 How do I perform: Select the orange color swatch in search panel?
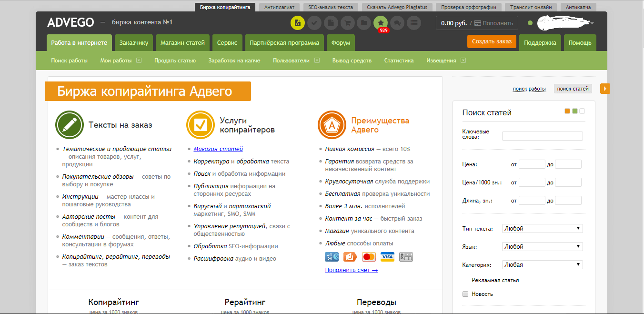coord(567,111)
